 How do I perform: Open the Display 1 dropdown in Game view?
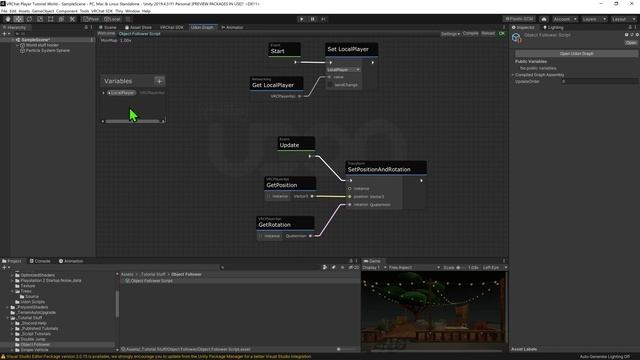click(x=374, y=268)
